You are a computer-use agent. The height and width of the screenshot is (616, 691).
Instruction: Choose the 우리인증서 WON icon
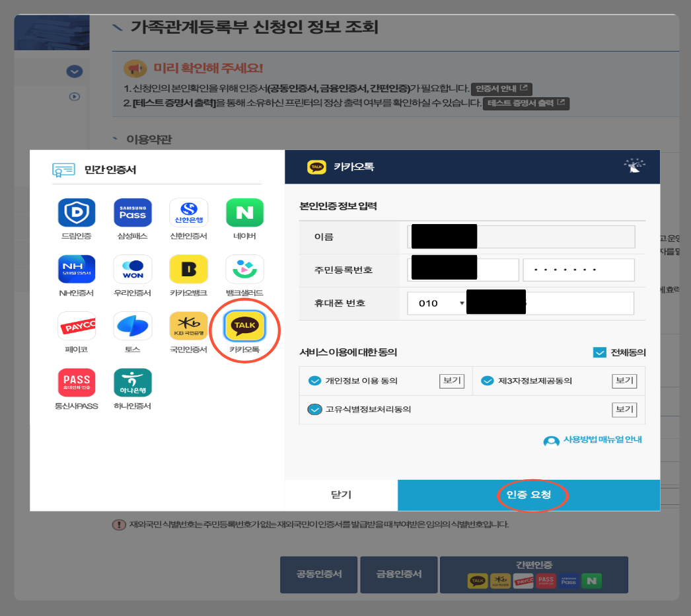[x=132, y=269]
